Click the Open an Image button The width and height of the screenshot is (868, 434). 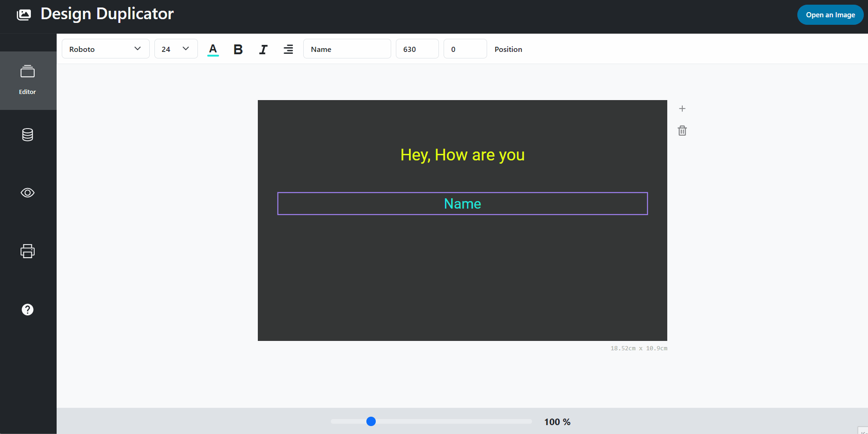pos(830,15)
